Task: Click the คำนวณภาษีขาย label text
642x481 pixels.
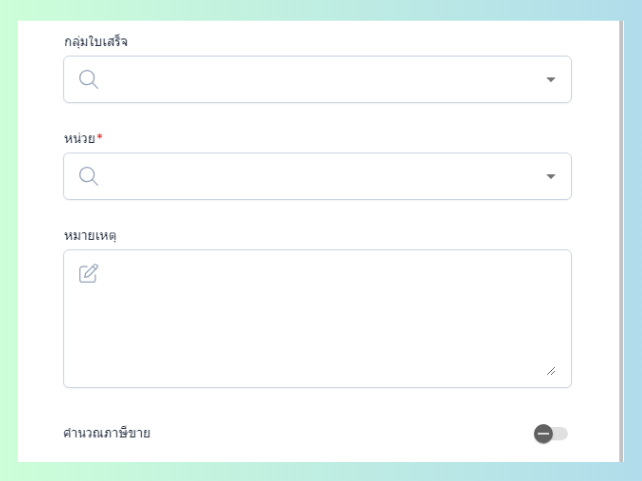Action: click(107, 433)
